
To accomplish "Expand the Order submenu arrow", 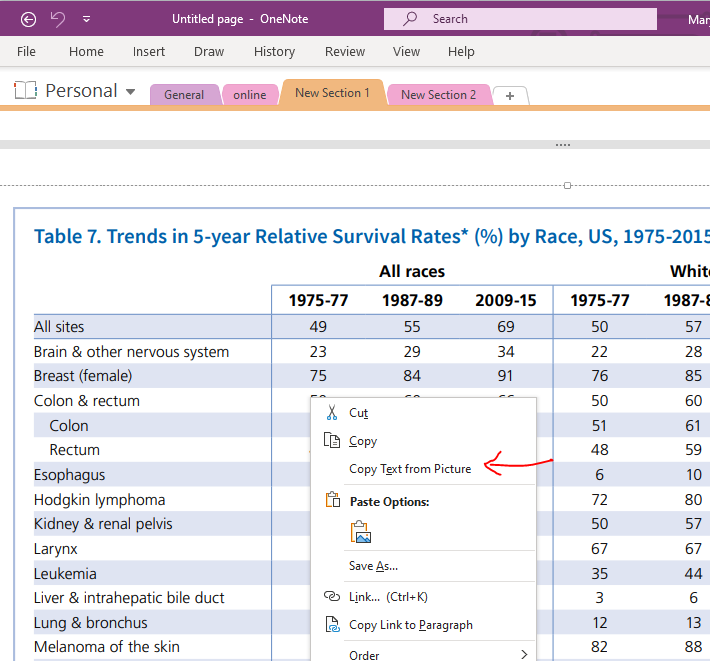I will coord(524,655).
